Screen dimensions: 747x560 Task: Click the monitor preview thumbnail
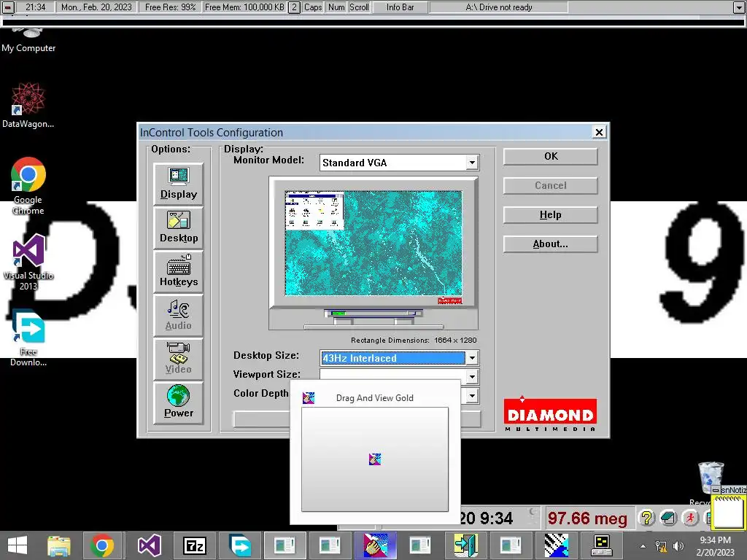tap(373, 243)
